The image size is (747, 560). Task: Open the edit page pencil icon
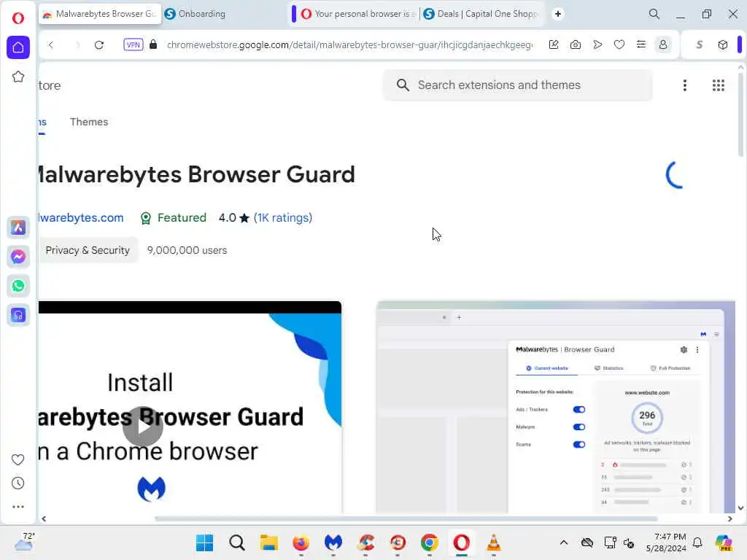coord(554,44)
